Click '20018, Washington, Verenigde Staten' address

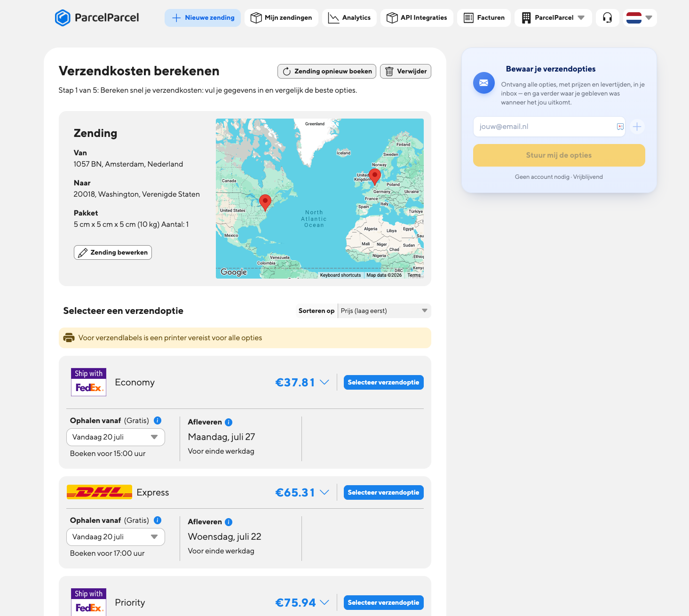(x=137, y=194)
